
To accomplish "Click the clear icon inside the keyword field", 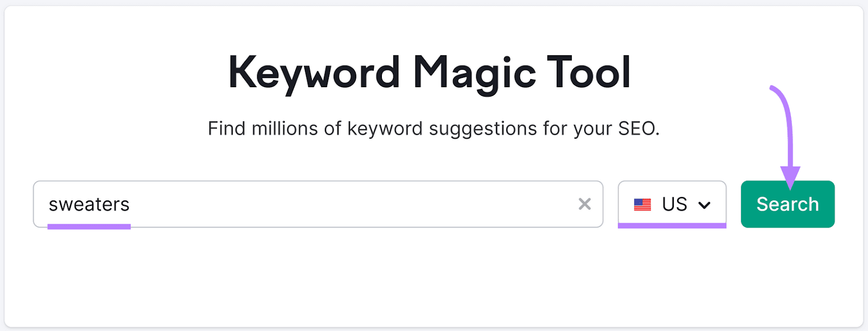I will click(585, 204).
